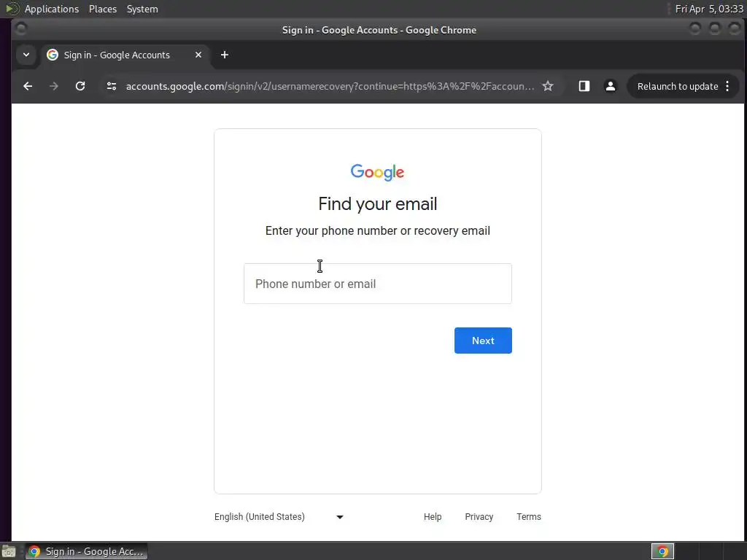Reload the current page
Viewport: 747px width, 560px height.
pyautogui.click(x=80, y=86)
